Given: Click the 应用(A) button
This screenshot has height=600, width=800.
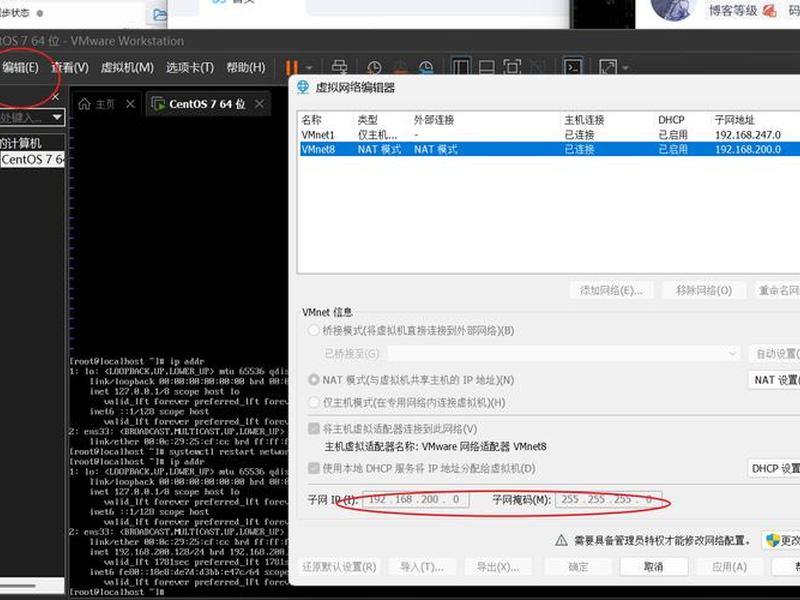Looking at the screenshot, I should coord(730,567).
